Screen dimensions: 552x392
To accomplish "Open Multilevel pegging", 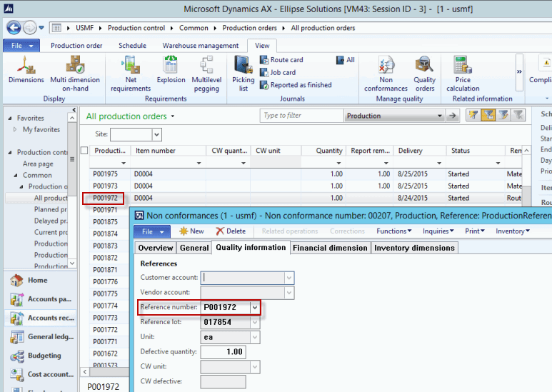I will point(206,74).
